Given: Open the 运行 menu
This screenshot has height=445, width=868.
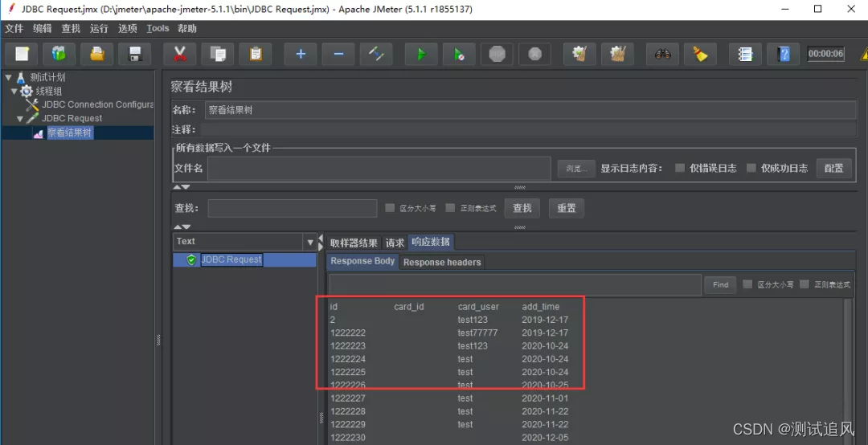Looking at the screenshot, I should click(99, 29).
